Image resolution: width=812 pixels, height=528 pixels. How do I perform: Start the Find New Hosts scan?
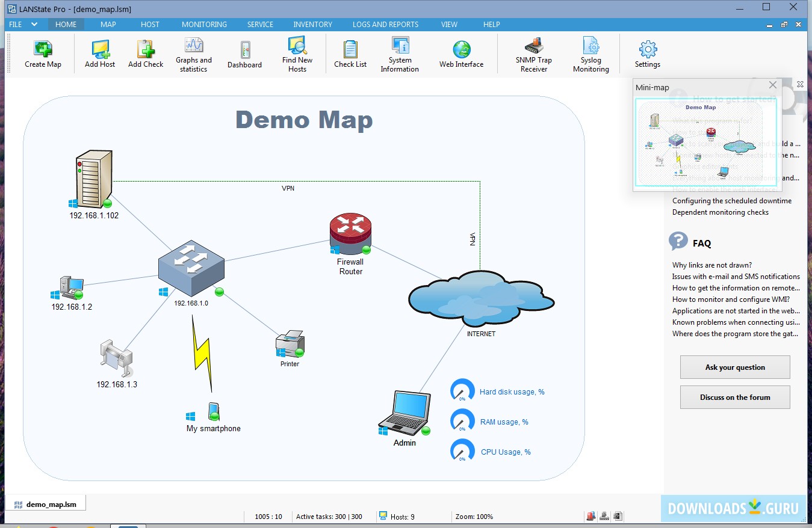tap(297, 55)
